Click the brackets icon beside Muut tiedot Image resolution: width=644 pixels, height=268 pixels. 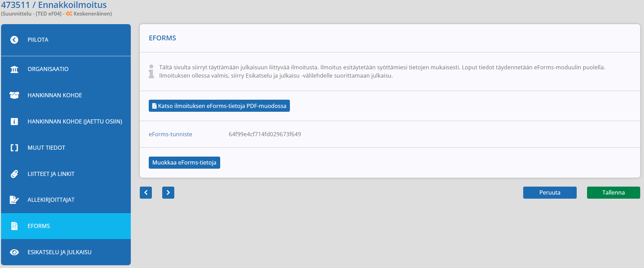click(x=14, y=148)
